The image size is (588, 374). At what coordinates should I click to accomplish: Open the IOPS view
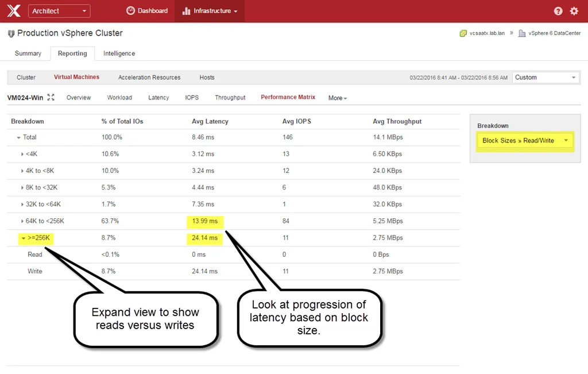(x=192, y=98)
